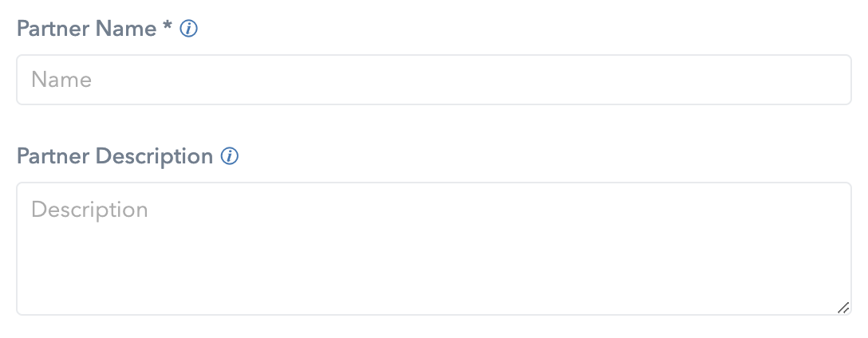Viewport: 868px width, 338px height.
Task: Click the "Name" placeholder text
Action: 61,80
